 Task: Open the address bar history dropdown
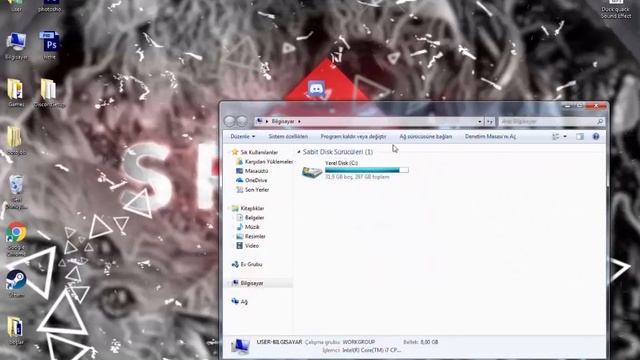coord(480,122)
